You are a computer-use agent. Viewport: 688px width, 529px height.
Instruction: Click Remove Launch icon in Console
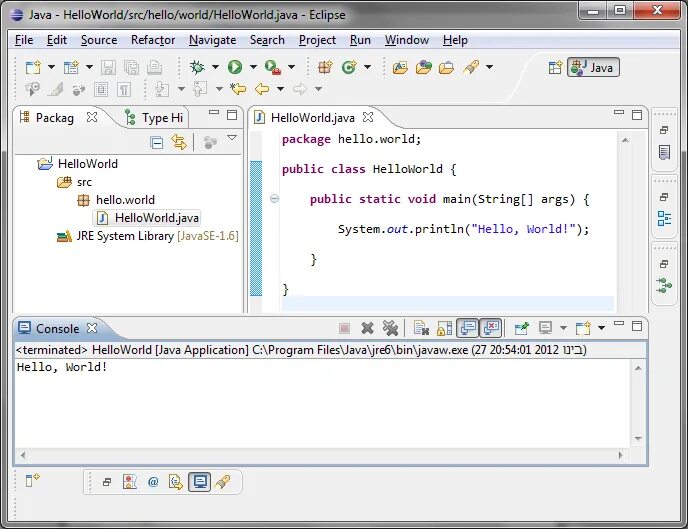point(367,328)
